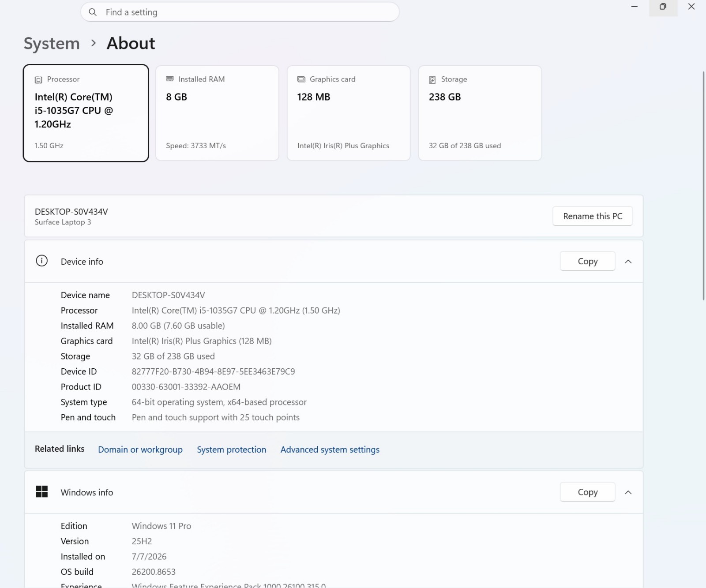Click the breadcrumb chevron after System
The height and width of the screenshot is (588, 706).
click(x=93, y=43)
